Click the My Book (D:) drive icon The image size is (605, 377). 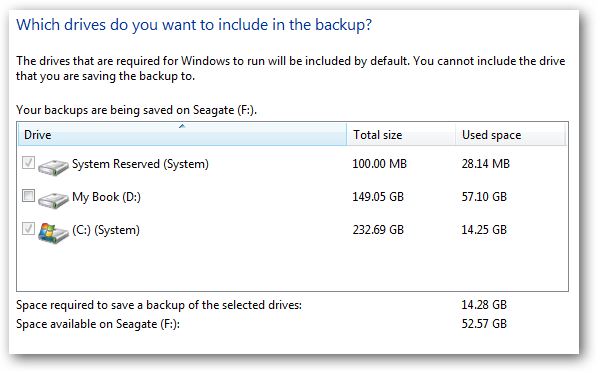53,199
